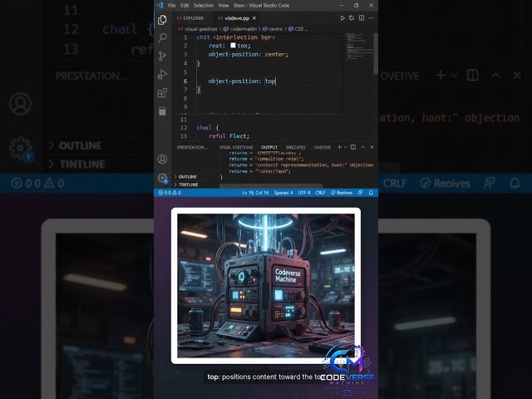Maximize the bottom panel with the caret up

362,147
